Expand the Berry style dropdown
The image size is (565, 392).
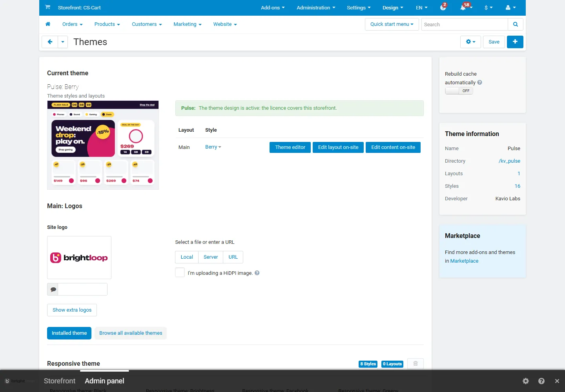(x=213, y=147)
